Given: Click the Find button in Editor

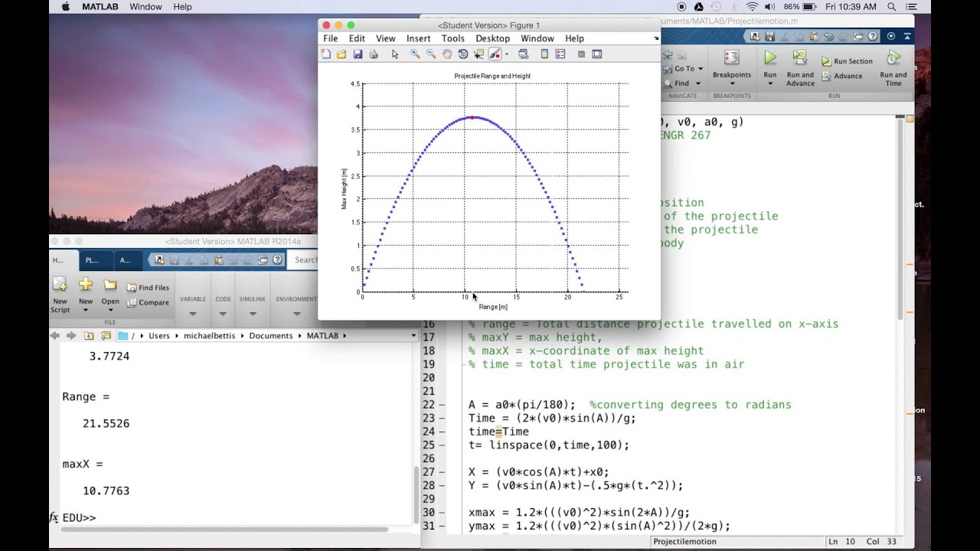Looking at the screenshot, I should [678, 83].
